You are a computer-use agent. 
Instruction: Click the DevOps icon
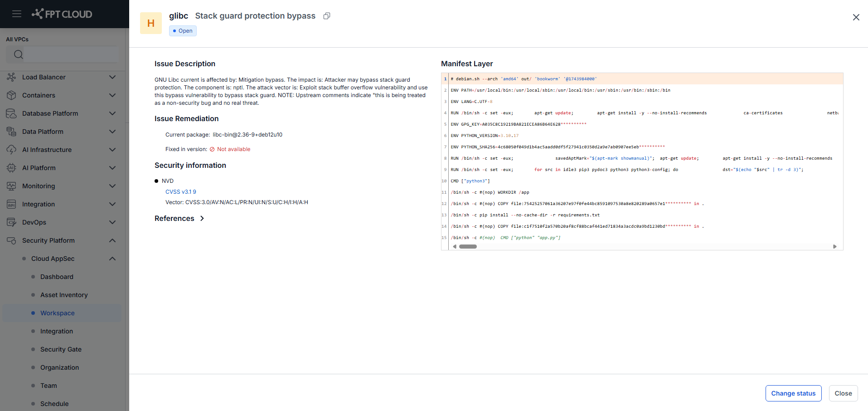click(x=11, y=222)
